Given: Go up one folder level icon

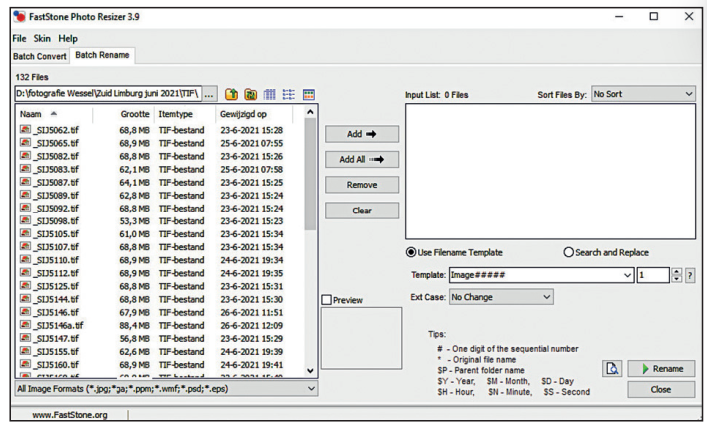Looking at the screenshot, I should point(231,94).
